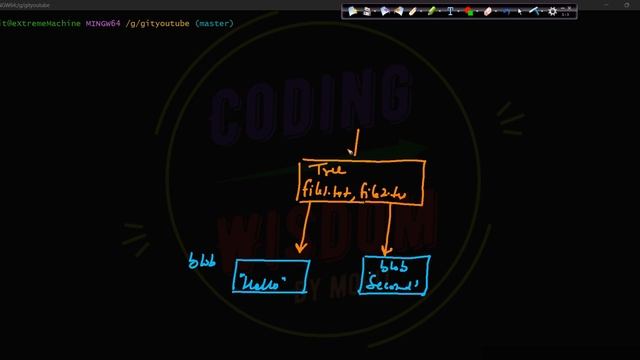Expand the dropdown arrow next to the pencil tool
This screenshot has height=360, width=640.
click(x=421, y=11)
